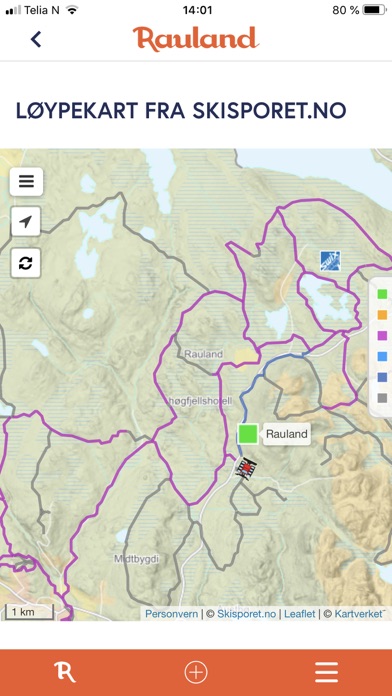Tap the plus circle in bottom bar
This screenshot has height=696, width=392.
(x=196, y=672)
